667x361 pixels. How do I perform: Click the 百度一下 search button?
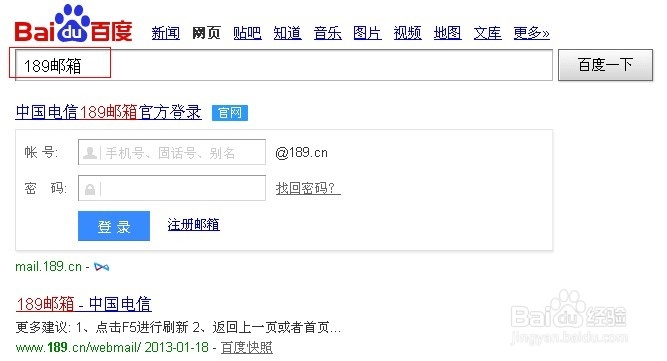[605, 65]
